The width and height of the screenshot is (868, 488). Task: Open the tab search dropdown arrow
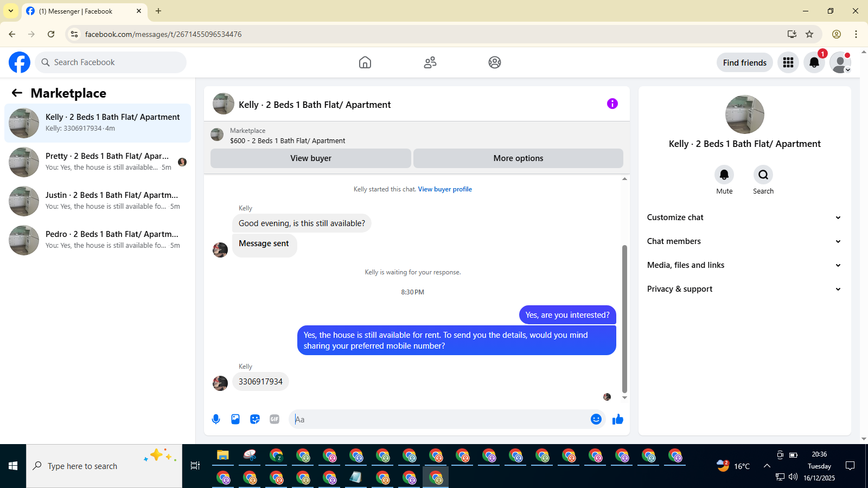pos(11,11)
